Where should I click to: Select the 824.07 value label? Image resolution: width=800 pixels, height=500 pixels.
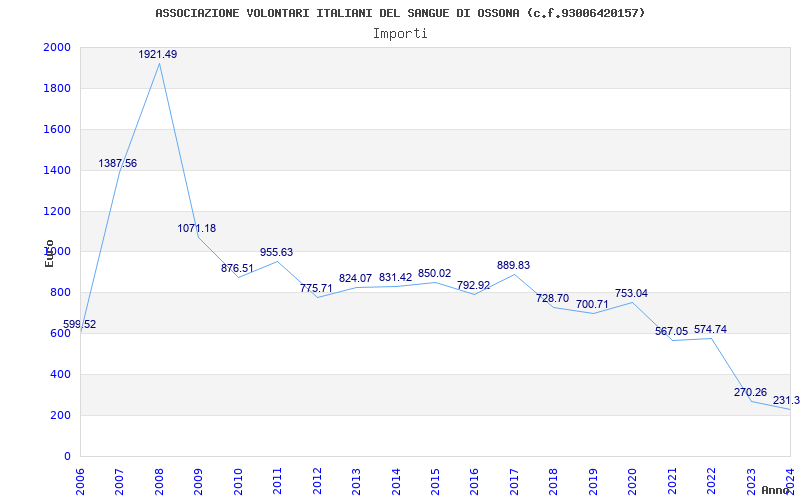coord(356,279)
